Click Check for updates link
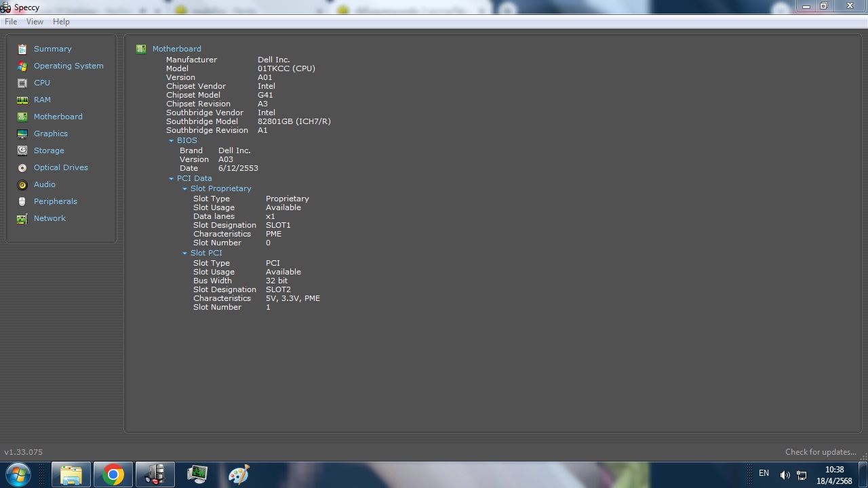Image resolution: width=868 pixels, height=488 pixels. 821,452
